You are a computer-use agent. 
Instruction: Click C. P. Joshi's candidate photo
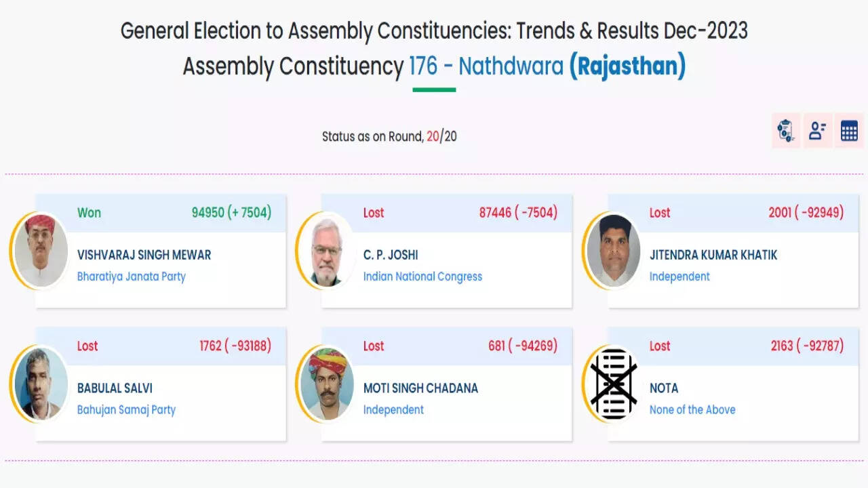coord(327,251)
